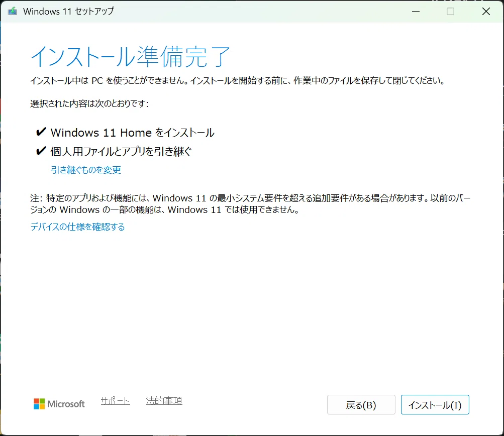Minimize the setup window
The width and height of the screenshot is (504, 436).
(416, 11)
